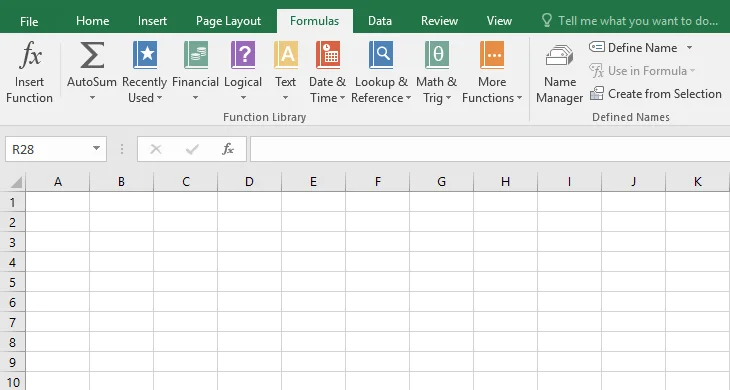This screenshot has width=730, height=390.
Task: Switch to the View tab
Action: pyautogui.click(x=499, y=21)
